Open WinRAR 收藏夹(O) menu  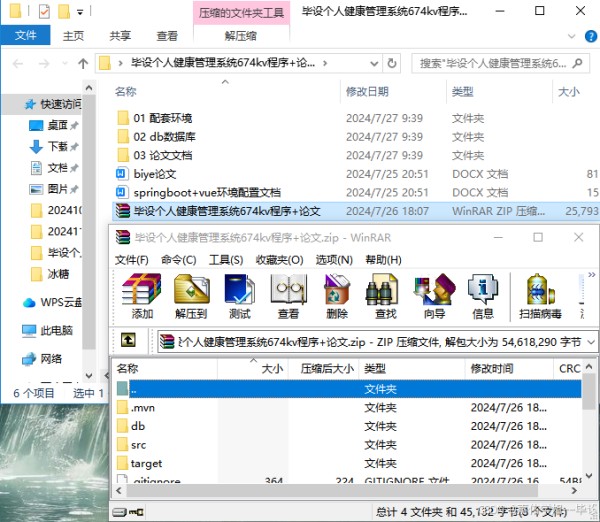point(279,260)
